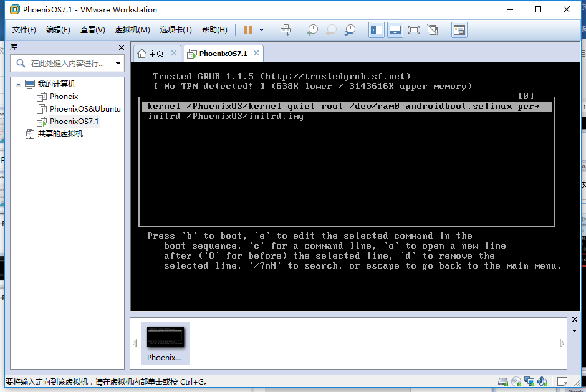Open the 虚拟机(M) menu

(132, 30)
